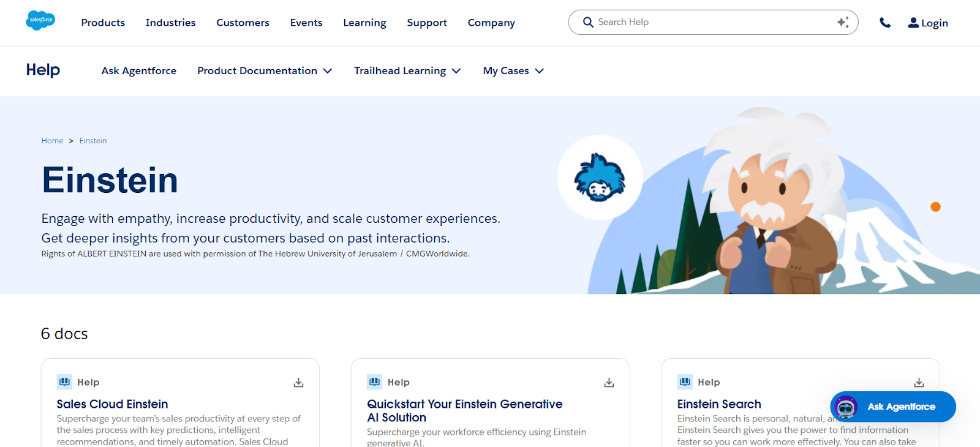Image resolution: width=980 pixels, height=447 pixels.
Task: Click the round Einstein avatar badge
Action: coord(600,178)
